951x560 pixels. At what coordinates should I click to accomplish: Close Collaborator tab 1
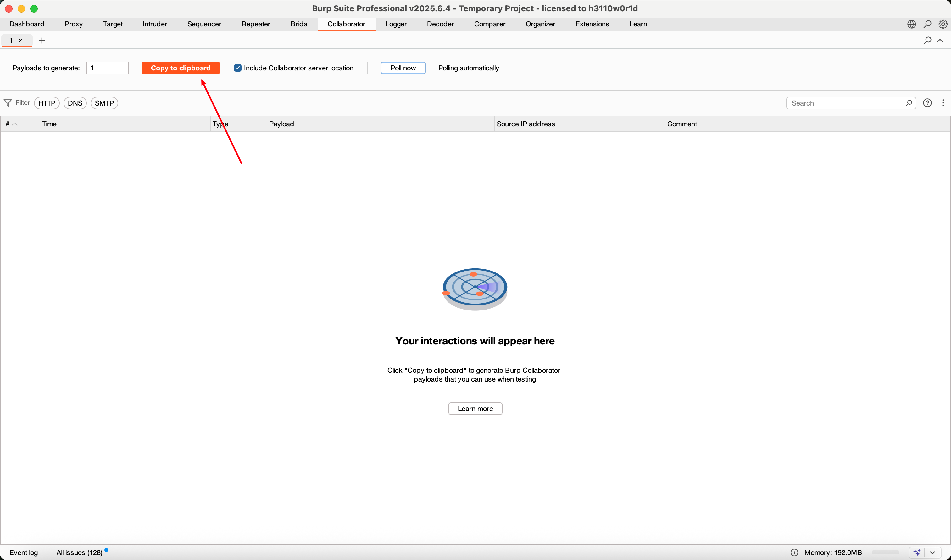(21, 40)
